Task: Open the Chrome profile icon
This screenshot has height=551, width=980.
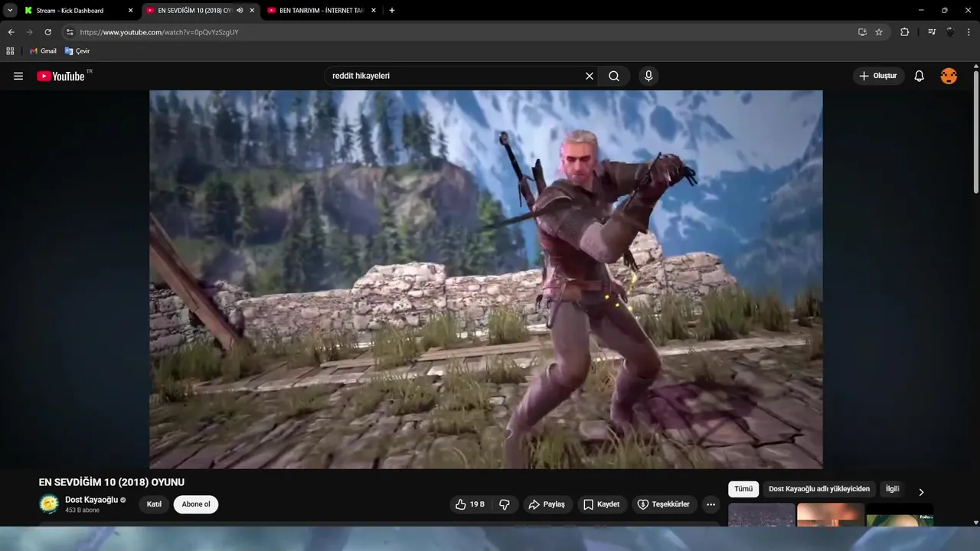Action: click(x=950, y=32)
